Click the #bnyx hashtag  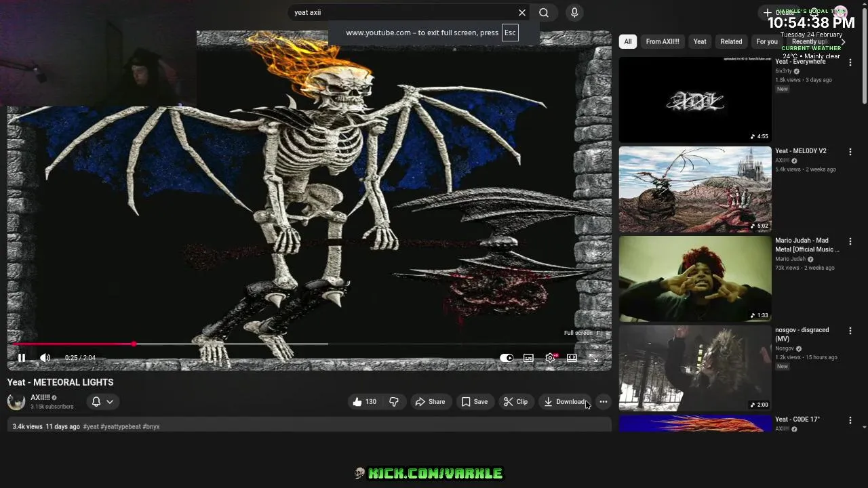(151, 426)
